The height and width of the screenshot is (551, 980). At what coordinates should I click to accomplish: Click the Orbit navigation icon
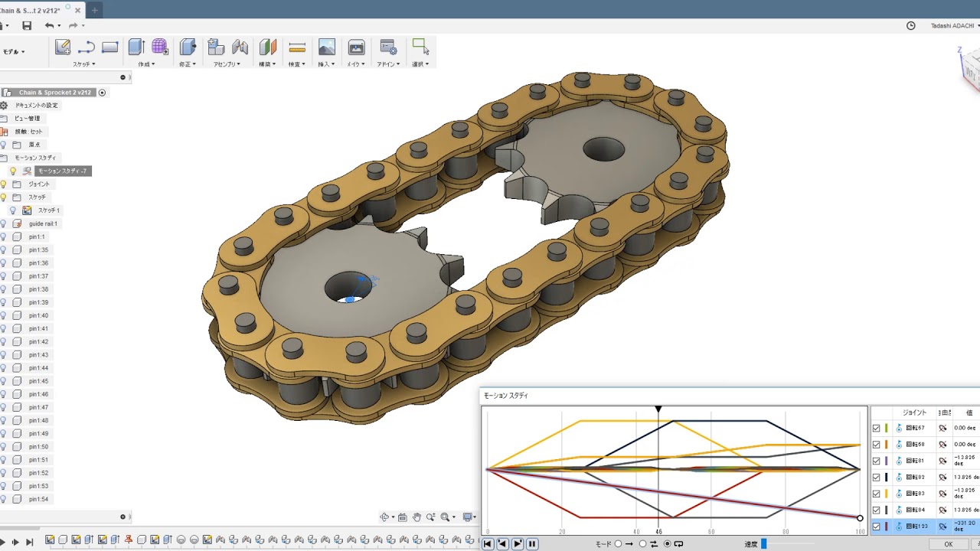[x=385, y=517]
